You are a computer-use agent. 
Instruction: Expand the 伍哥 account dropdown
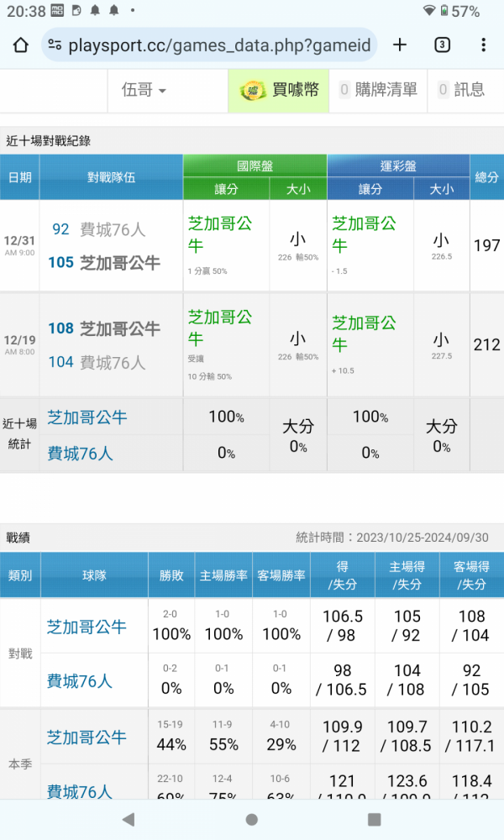[x=144, y=90]
